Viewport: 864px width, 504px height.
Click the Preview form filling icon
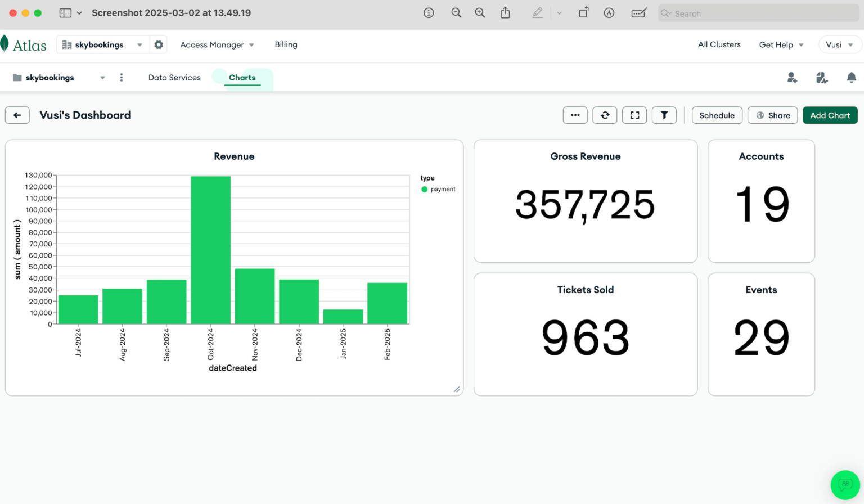(639, 13)
